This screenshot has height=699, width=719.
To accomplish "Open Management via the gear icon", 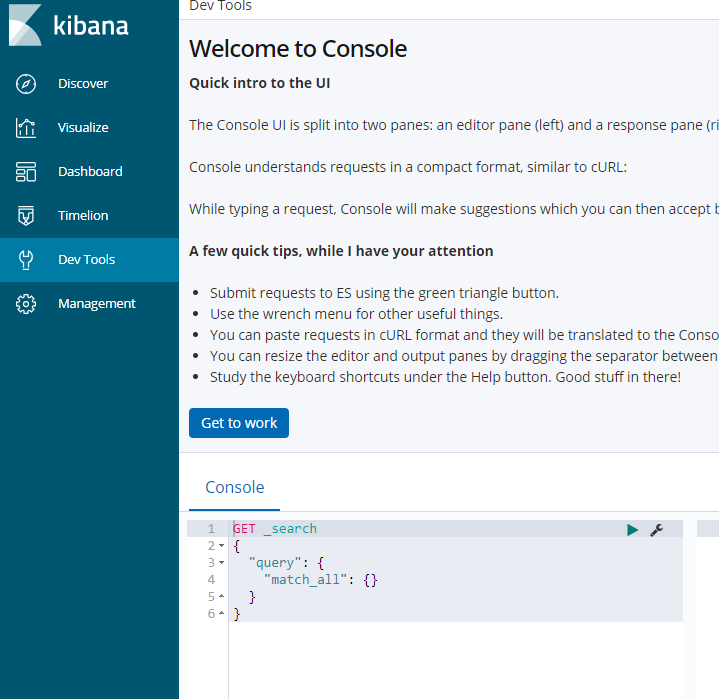I will 27,304.
